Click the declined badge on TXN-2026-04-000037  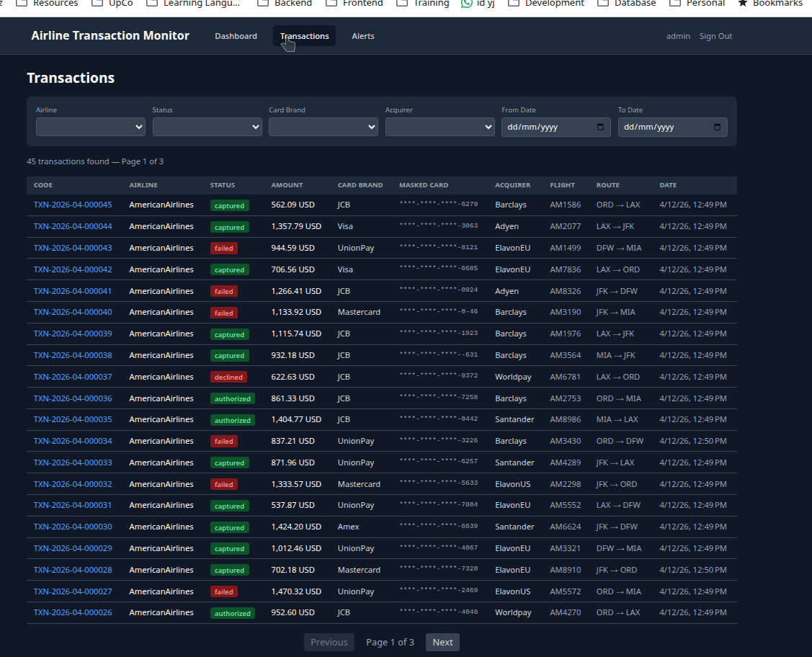coord(228,377)
